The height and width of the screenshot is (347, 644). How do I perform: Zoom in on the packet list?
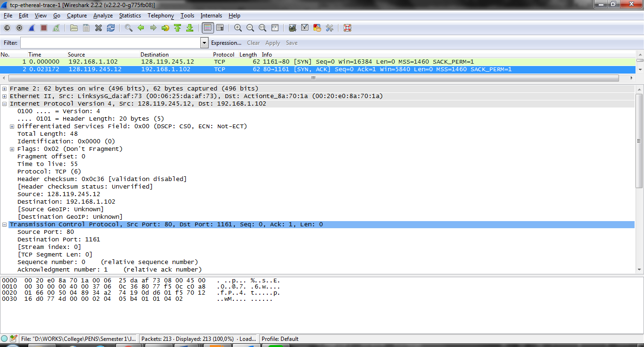tap(238, 28)
